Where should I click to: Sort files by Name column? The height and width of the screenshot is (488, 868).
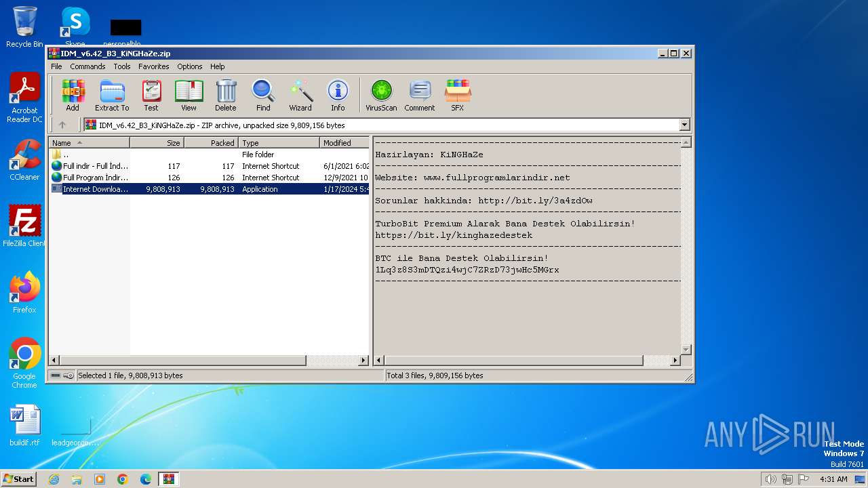coord(89,143)
